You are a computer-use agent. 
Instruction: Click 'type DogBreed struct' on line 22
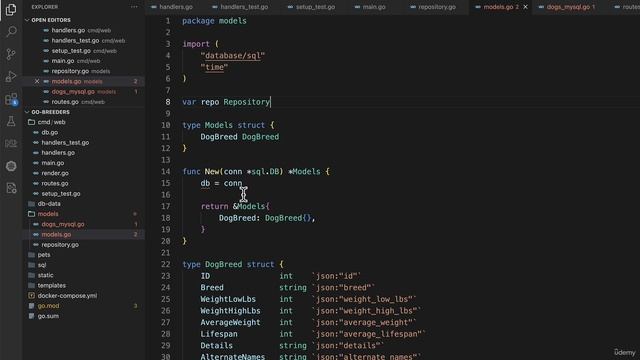coord(228,264)
